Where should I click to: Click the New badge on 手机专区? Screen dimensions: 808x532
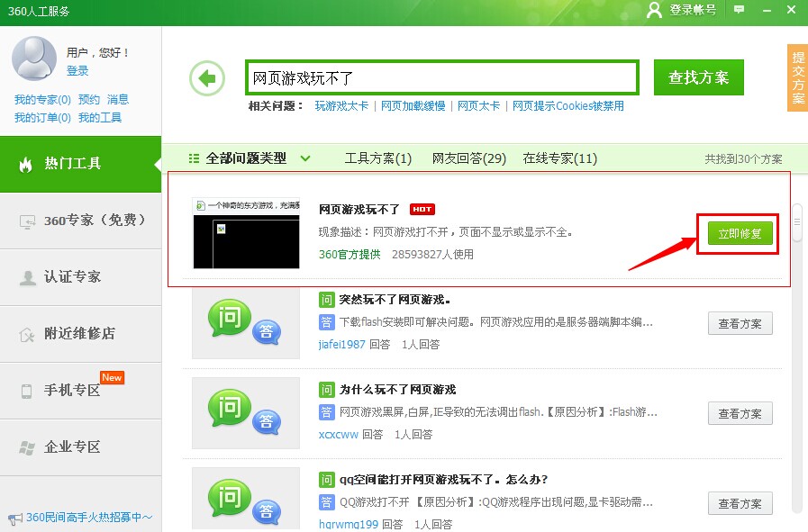[x=112, y=377]
